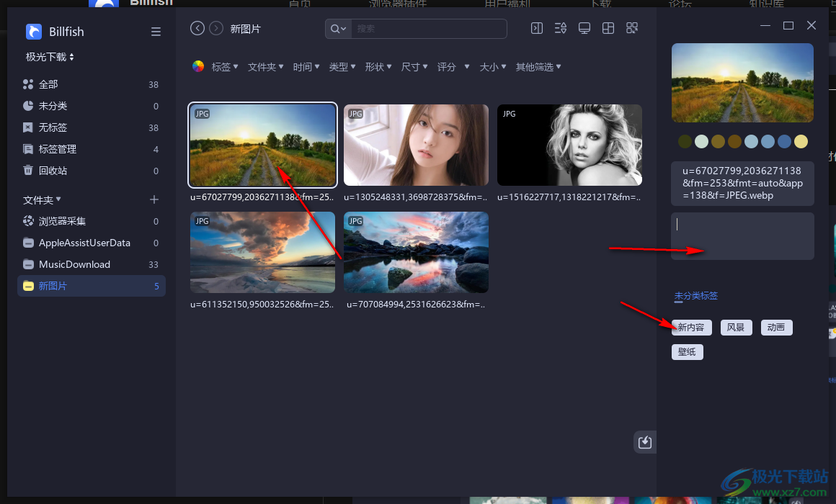Toggle the 动画 tag for selection
Screen dimensions: 836x504
point(776,327)
